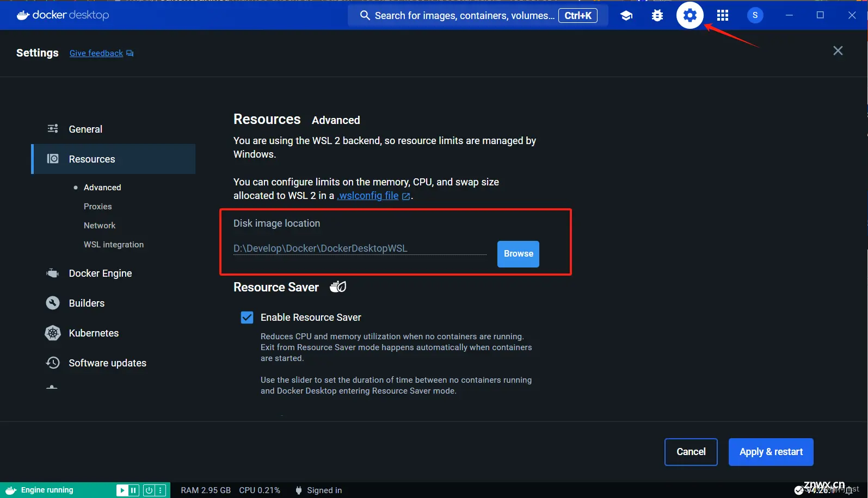Click the Engine running status label
Viewport: 868px width, 498px height.
(47, 490)
